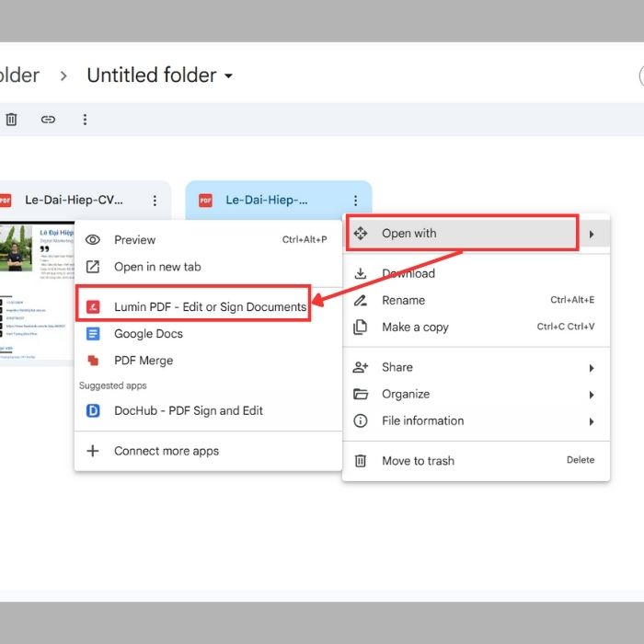
Task: Click the Organize folder icon
Action: point(361,395)
